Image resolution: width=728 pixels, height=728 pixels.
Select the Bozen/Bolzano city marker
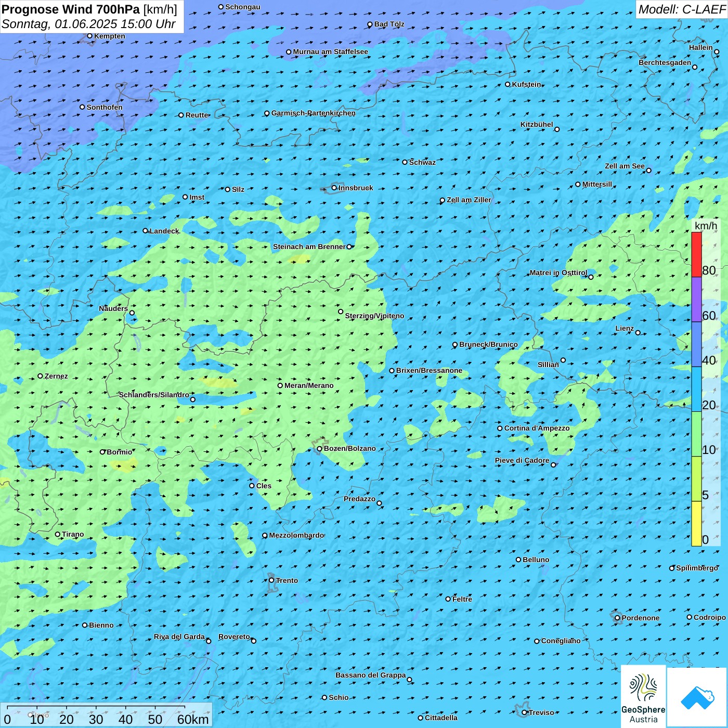tap(319, 448)
